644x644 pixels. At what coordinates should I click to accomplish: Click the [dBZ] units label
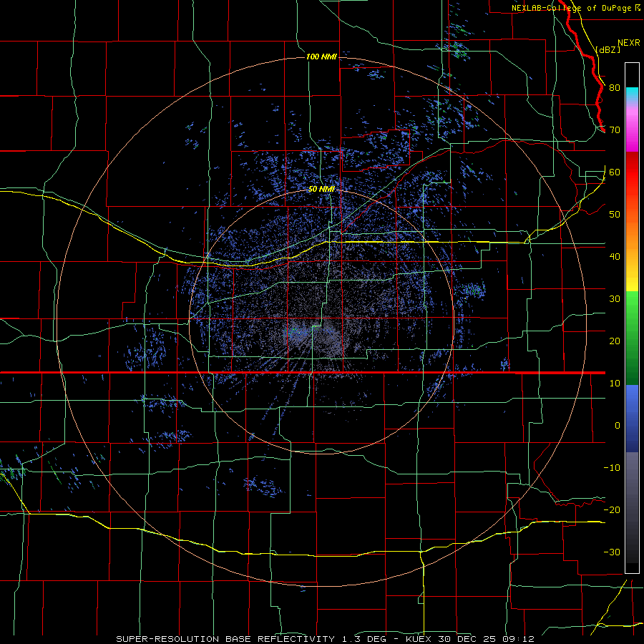(608, 49)
